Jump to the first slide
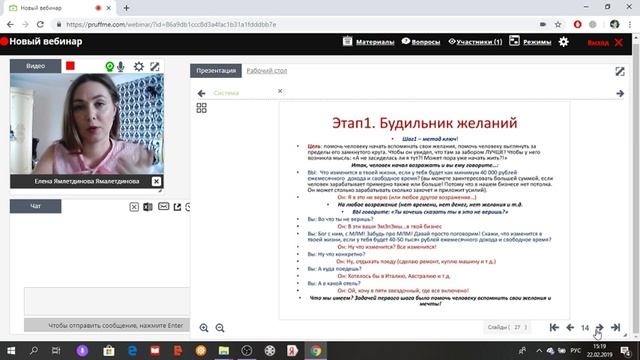The image size is (640, 360). [x=554, y=327]
